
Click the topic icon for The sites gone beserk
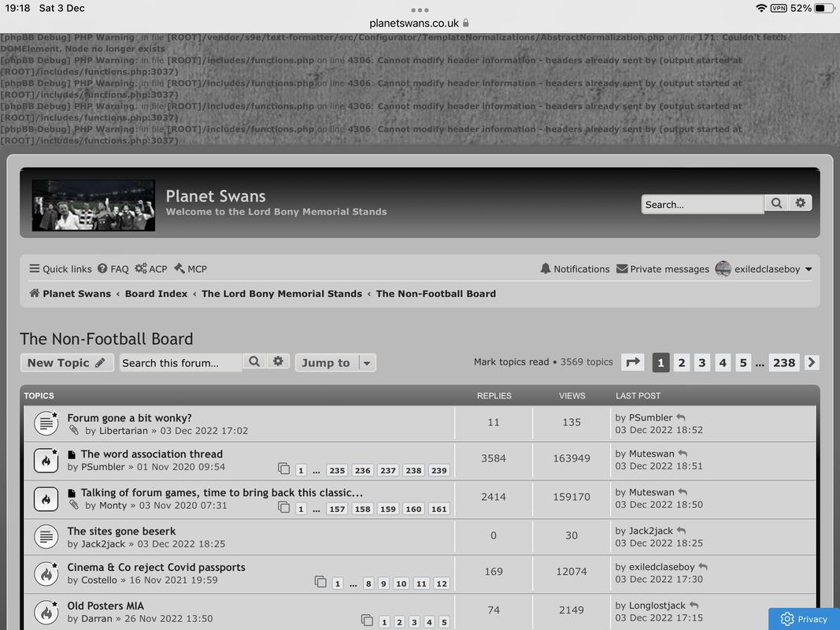[x=46, y=536]
